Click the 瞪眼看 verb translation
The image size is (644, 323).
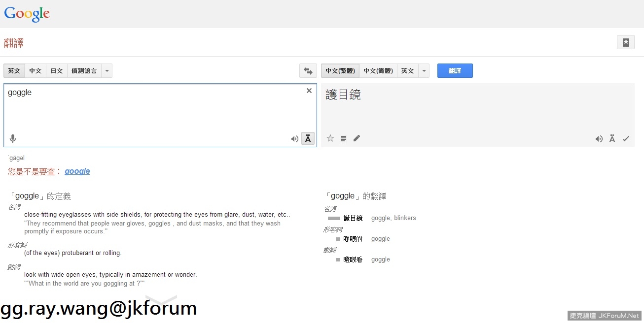coord(353,259)
